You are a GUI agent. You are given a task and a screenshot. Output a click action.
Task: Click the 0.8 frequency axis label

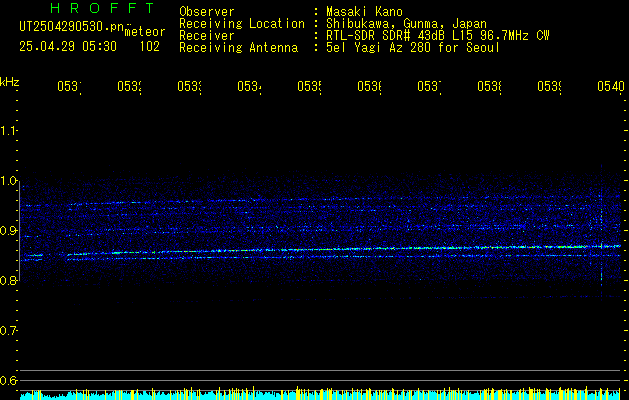[x=8, y=280]
